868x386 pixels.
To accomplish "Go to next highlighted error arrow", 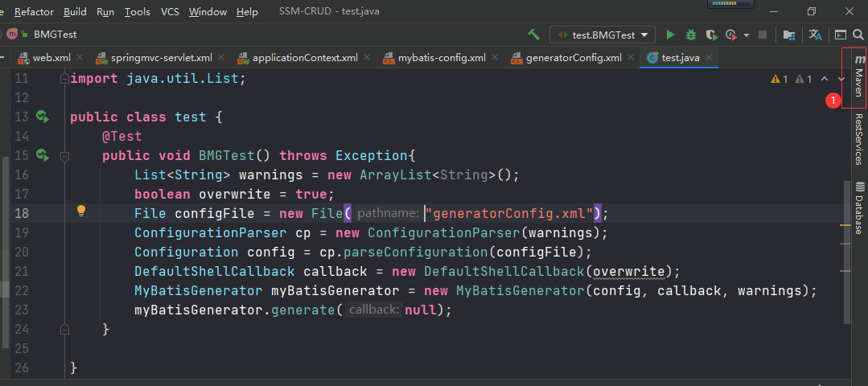I will pyautogui.click(x=841, y=79).
